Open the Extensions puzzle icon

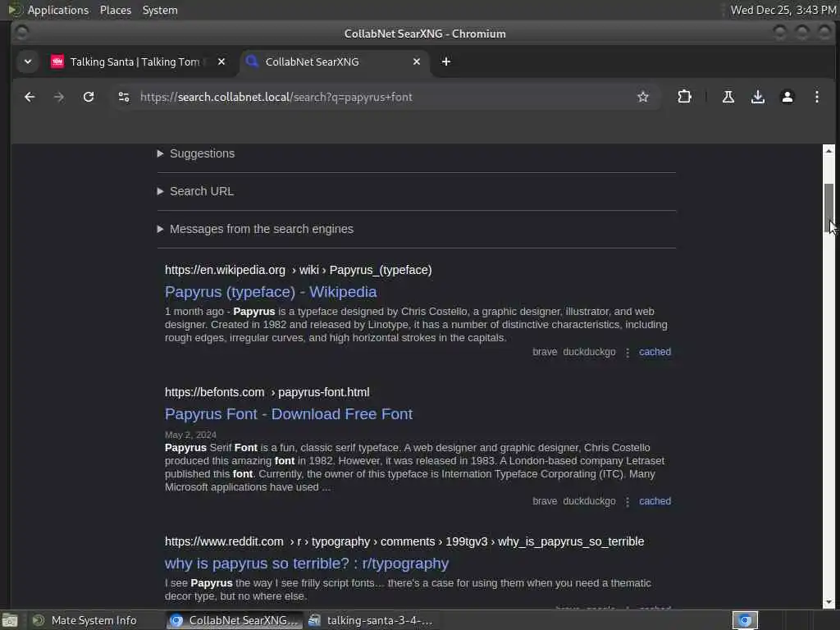pos(684,97)
